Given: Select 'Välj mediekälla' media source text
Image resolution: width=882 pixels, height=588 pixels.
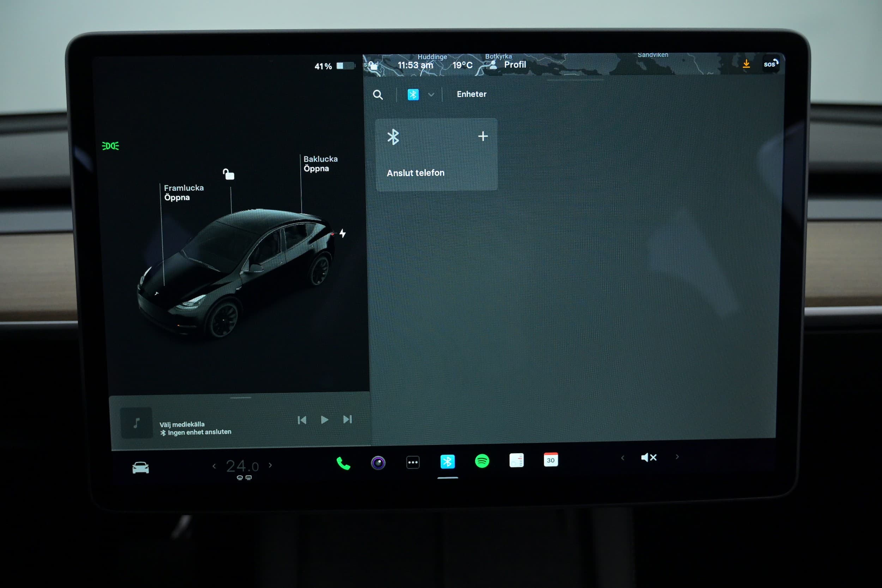Looking at the screenshot, I should click(182, 424).
